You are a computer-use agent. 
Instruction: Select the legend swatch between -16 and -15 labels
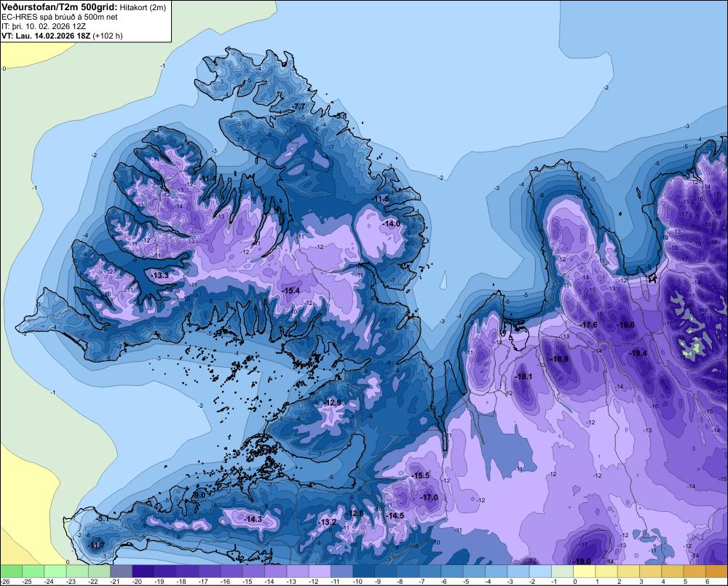coord(232,571)
